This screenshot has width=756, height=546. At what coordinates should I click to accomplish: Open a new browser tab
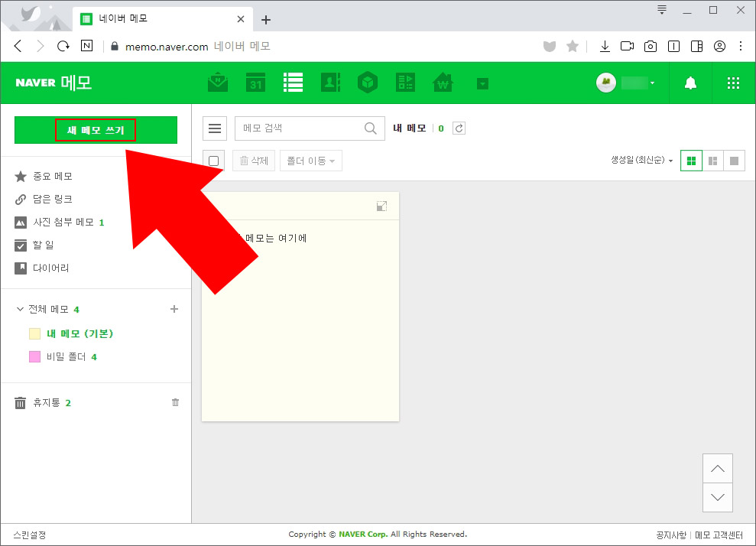pyautogui.click(x=266, y=20)
